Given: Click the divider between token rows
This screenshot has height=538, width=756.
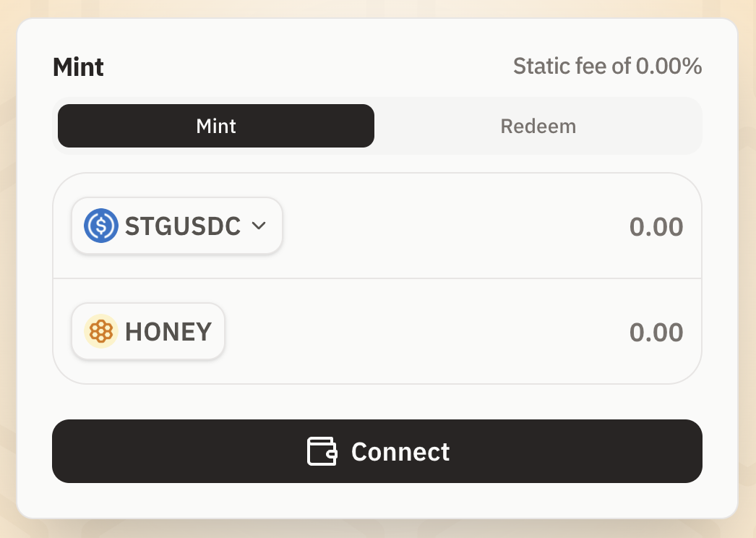Looking at the screenshot, I should [377, 278].
